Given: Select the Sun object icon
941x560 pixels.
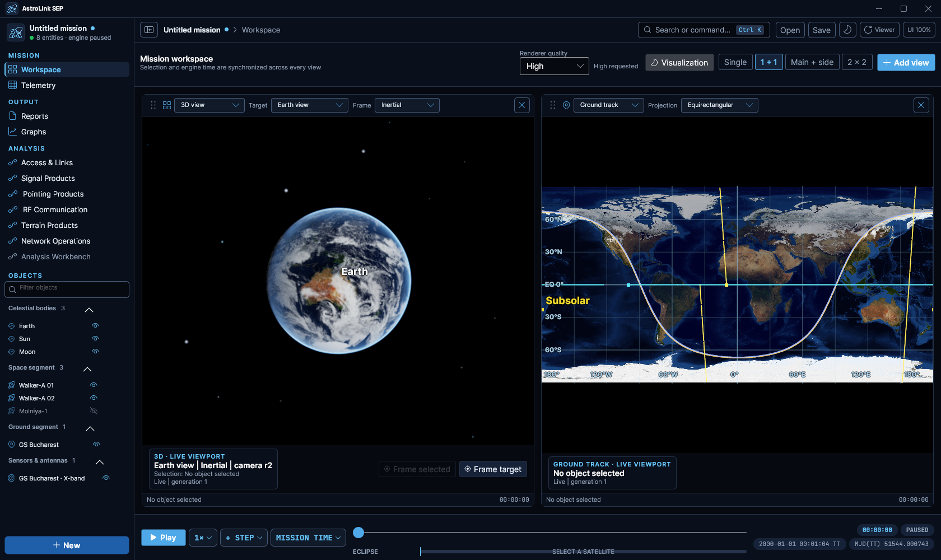Looking at the screenshot, I should (x=12, y=339).
